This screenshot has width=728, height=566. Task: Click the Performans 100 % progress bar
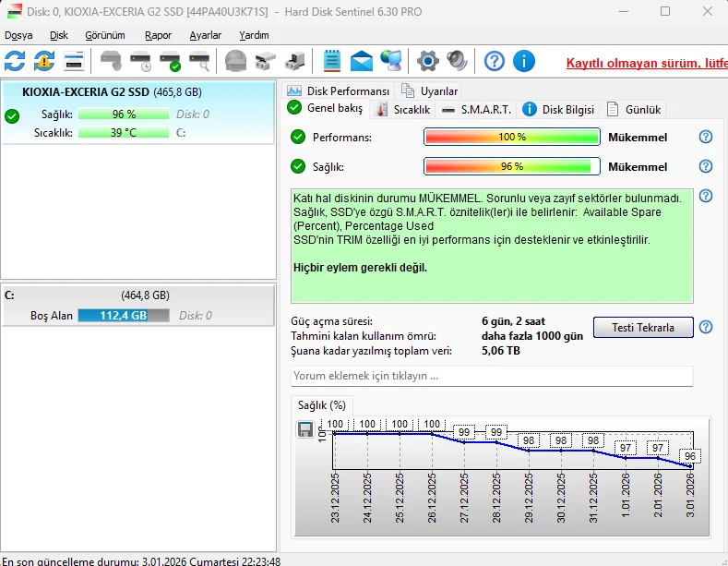point(512,137)
